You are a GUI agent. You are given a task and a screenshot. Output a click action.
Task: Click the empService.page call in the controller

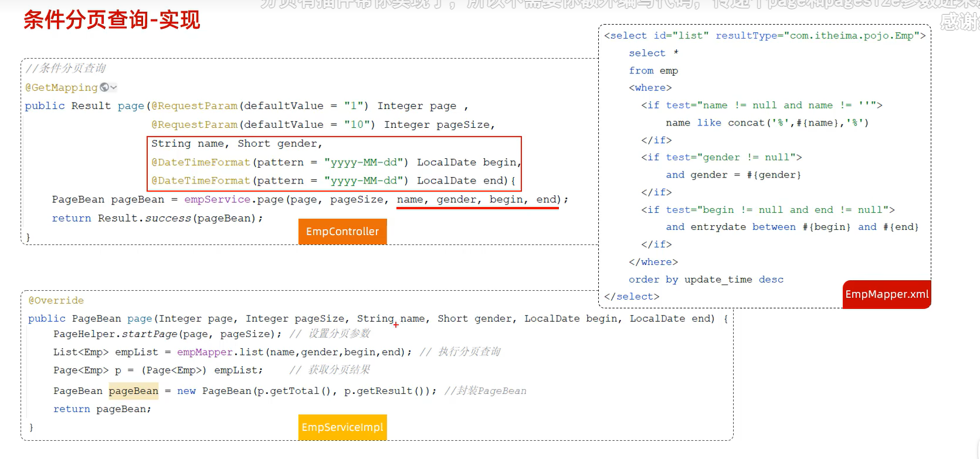376,199
